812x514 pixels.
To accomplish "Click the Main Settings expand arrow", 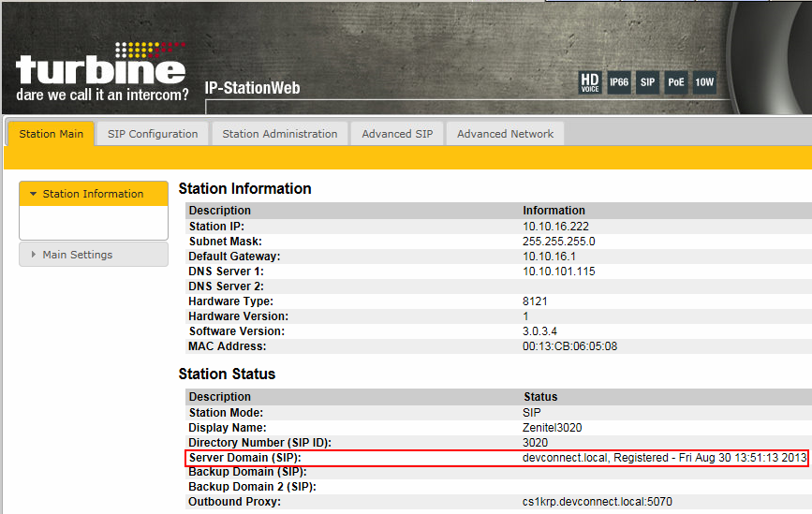I will point(35,255).
